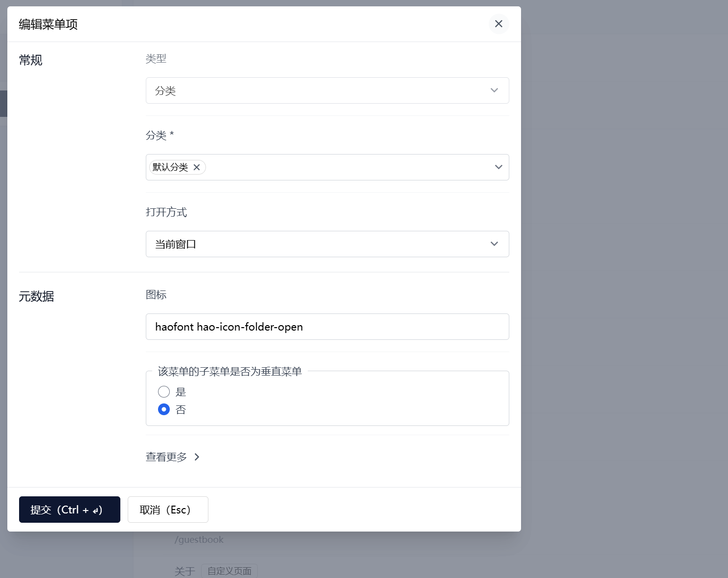Viewport: 728px width, 578px height.
Task: Click the 是 label text of the radio option
Action: [x=181, y=392]
